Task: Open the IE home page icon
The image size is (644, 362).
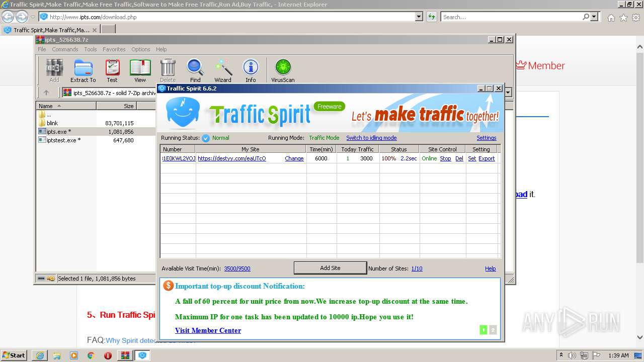Action: [611, 18]
